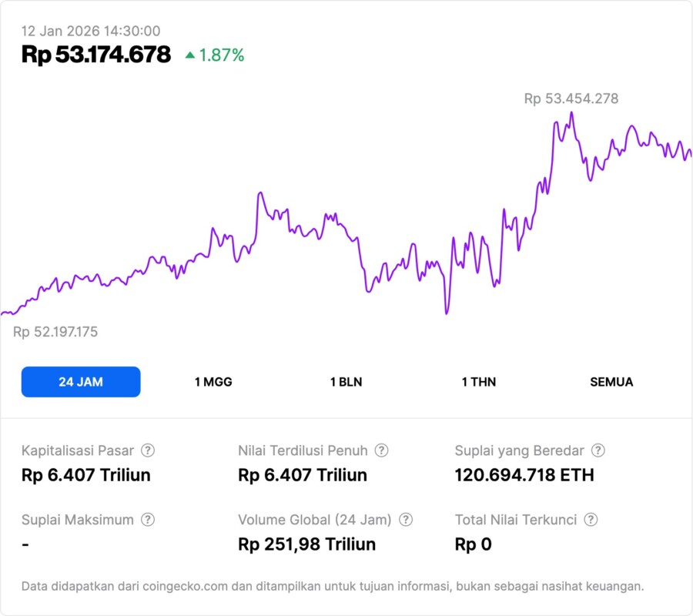This screenshot has width=693, height=616.
Task: Click the coingecko.com data source disclaimer
Action: point(333,587)
